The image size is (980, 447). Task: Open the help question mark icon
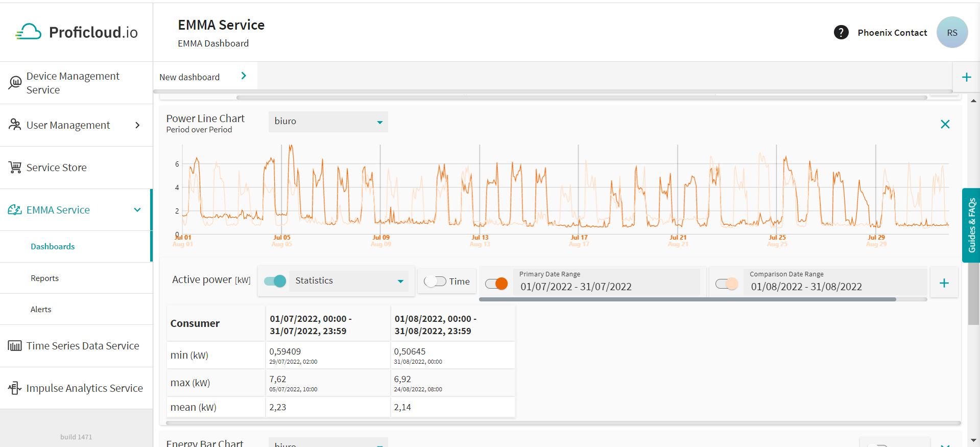click(x=841, y=32)
